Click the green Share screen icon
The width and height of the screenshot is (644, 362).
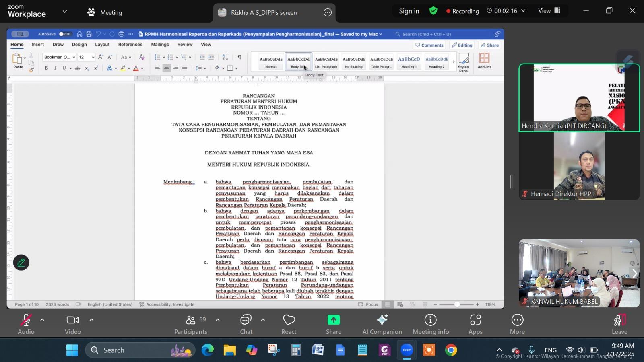tap(333, 320)
